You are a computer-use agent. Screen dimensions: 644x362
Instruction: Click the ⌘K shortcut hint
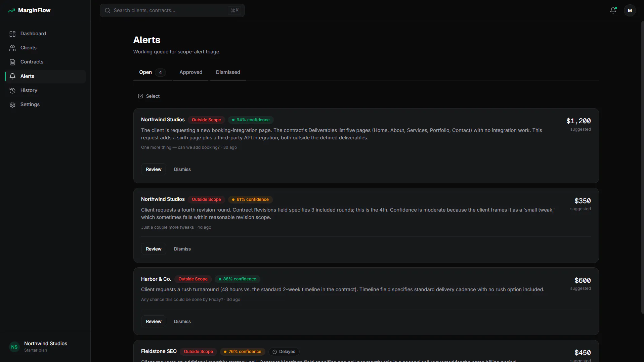tap(234, 10)
